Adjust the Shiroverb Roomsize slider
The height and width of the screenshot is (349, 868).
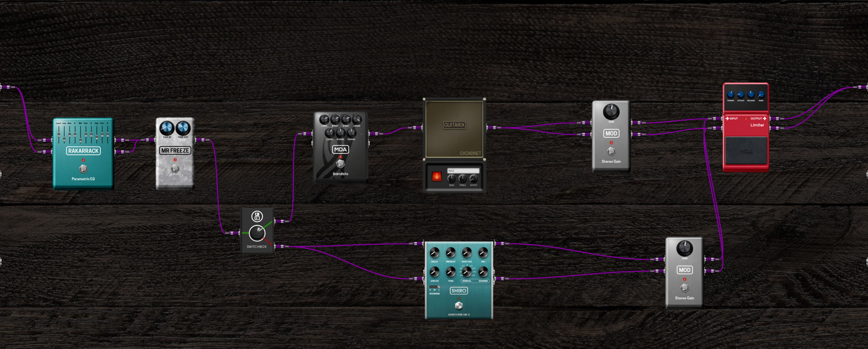[435, 289]
